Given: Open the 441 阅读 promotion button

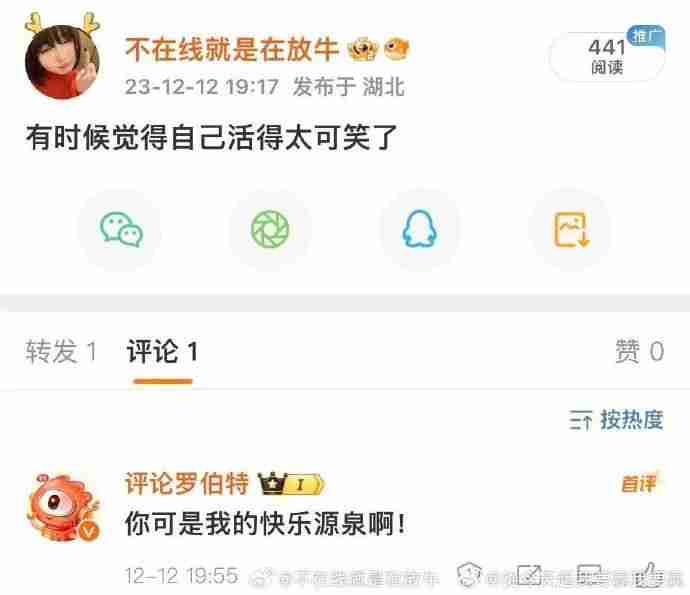Looking at the screenshot, I should click(x=607, y=56).
